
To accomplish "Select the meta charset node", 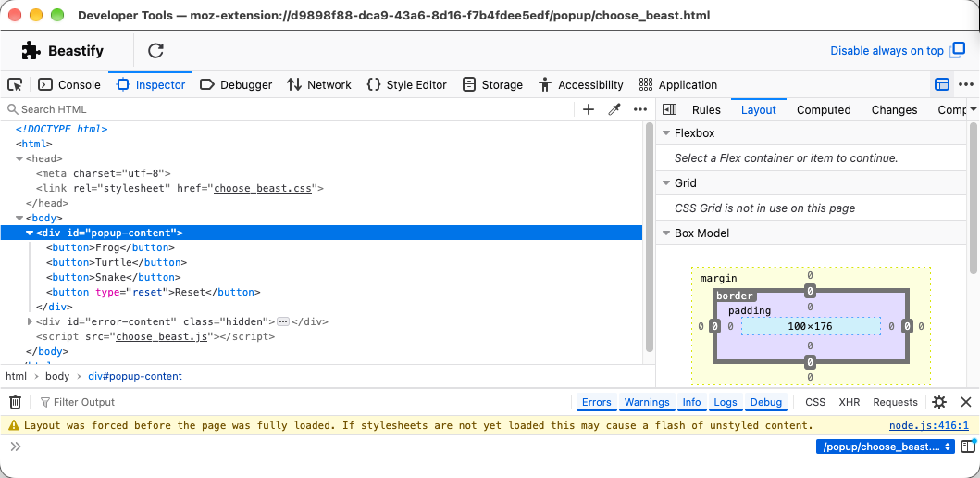I will [x=103, y=173].
